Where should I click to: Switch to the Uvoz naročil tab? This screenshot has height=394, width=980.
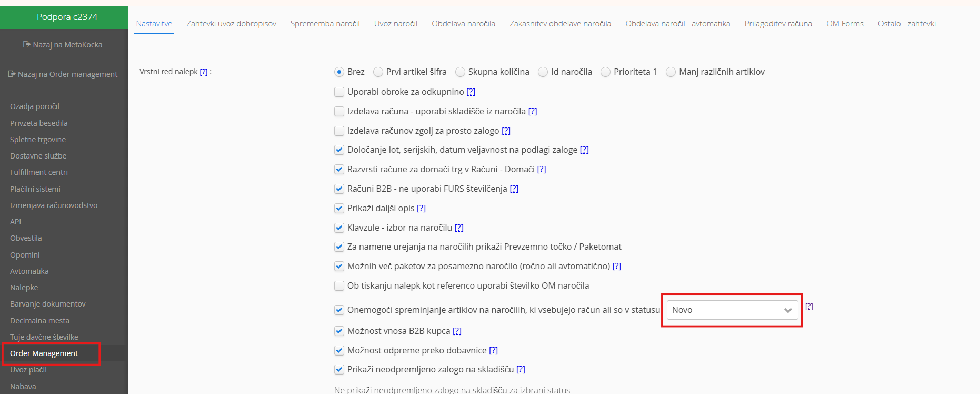coord(395,24)
